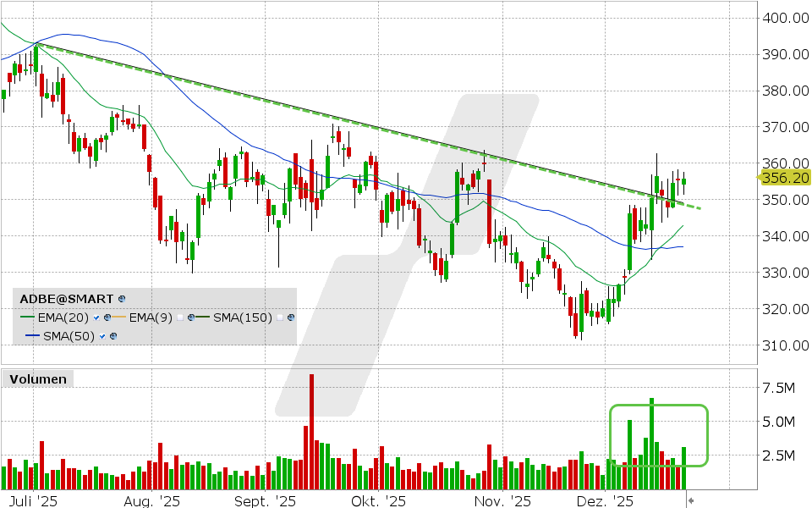The height and width of the screenshot is (508, 812).
Task: Click the globe icon next to SMA(50)
Action: (112, 335)
